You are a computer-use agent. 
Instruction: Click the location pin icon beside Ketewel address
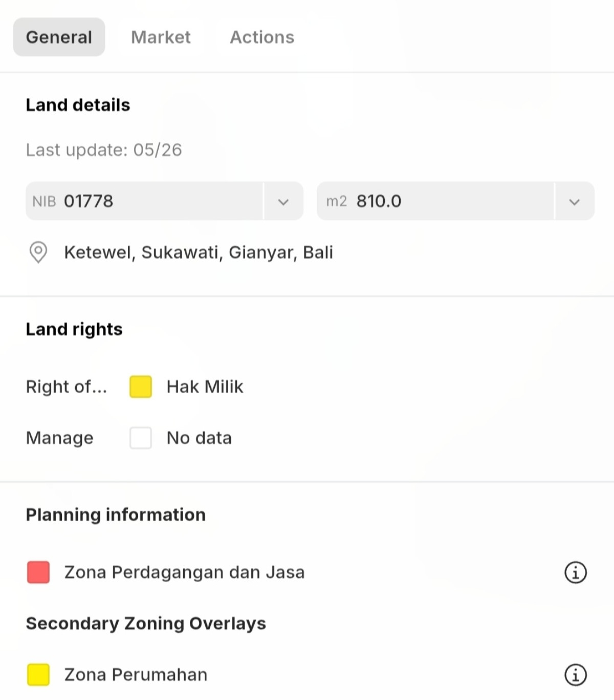click(38, 252)
